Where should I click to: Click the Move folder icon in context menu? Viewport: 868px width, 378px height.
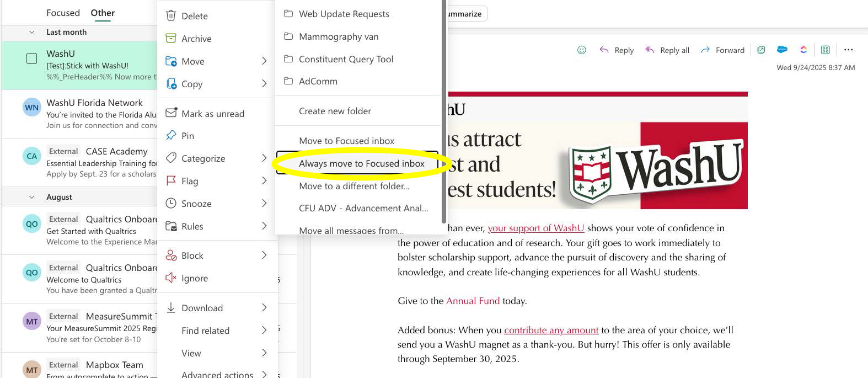click(171, 61)
